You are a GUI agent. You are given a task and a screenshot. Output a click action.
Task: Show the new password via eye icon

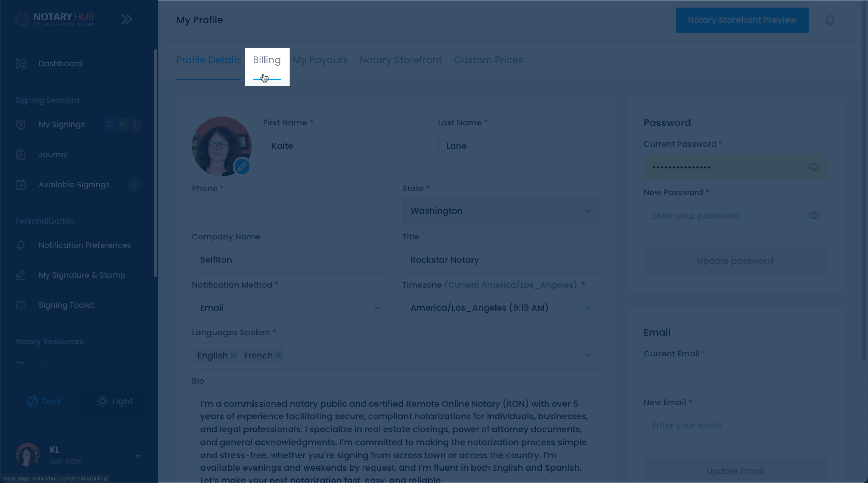(814, 215)
